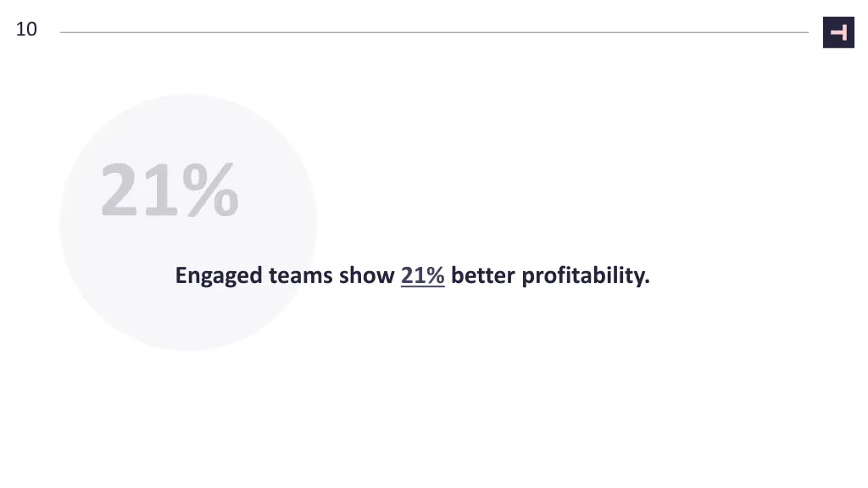The height and width of the screenshot is (488, 868).
Task: Select the word "show" in the headline
Action: click(x=367, y=275)
